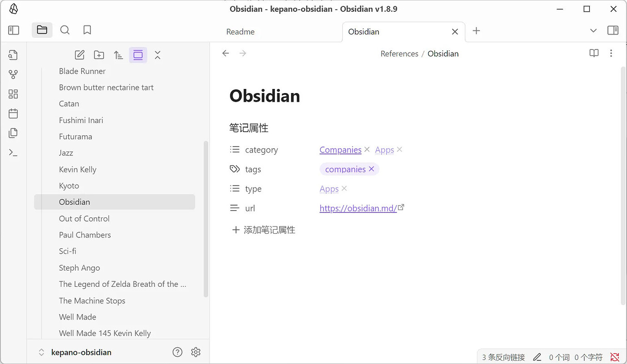Select the Kevin Kelly note in the explorer
Screen dimensions: 627x364
[78, 169]
